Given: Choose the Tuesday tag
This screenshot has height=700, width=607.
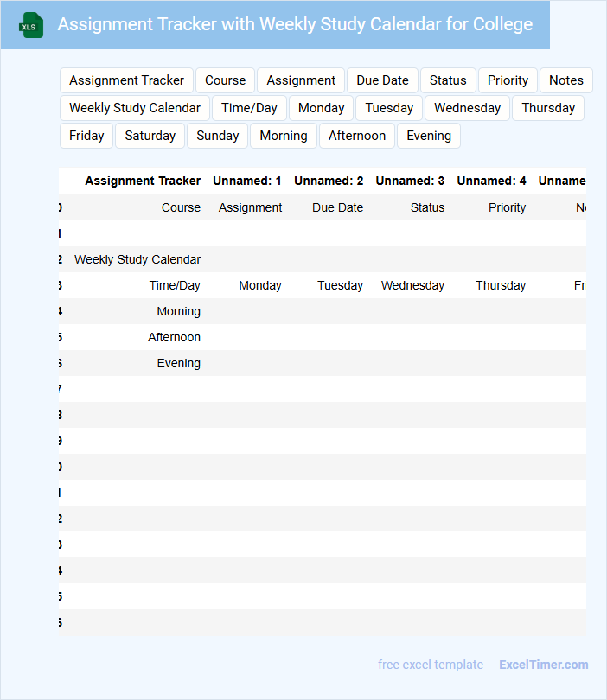Looking at the screenshot, I should 389,108.
